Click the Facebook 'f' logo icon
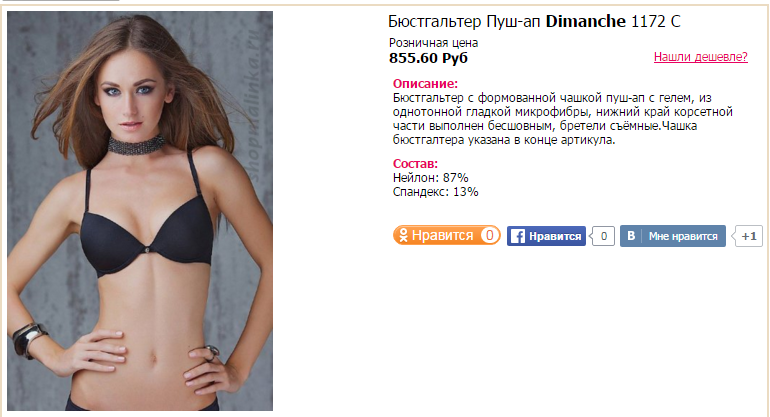 [517, 236]
